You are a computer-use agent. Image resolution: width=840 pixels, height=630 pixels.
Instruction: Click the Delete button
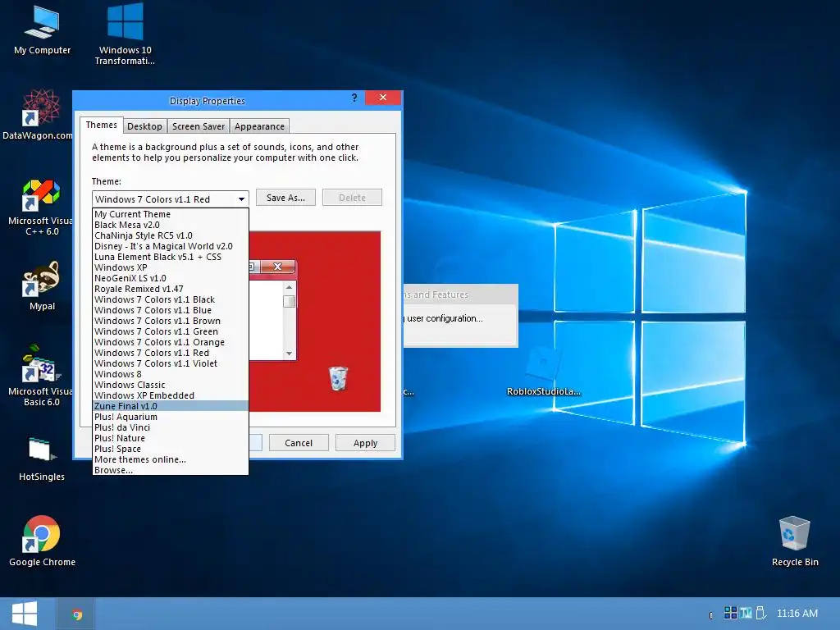pos(352,198)
